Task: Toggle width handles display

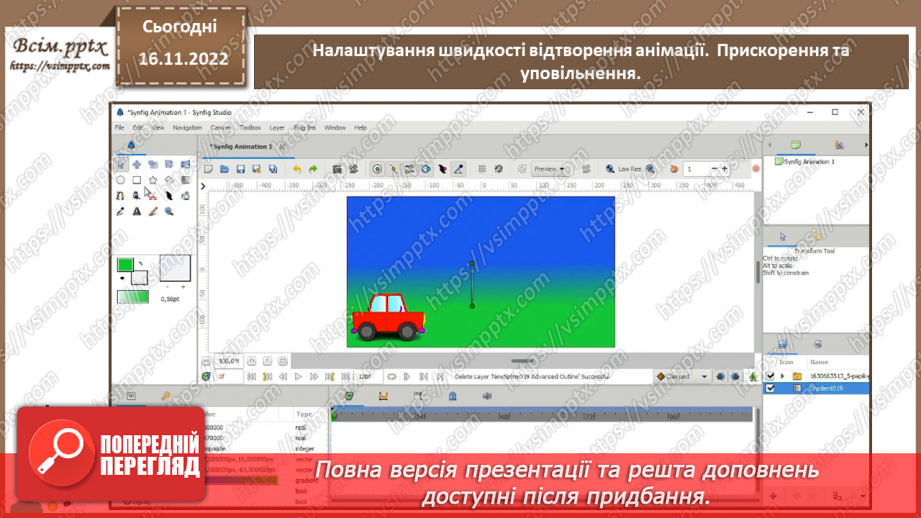Action: 442,169
